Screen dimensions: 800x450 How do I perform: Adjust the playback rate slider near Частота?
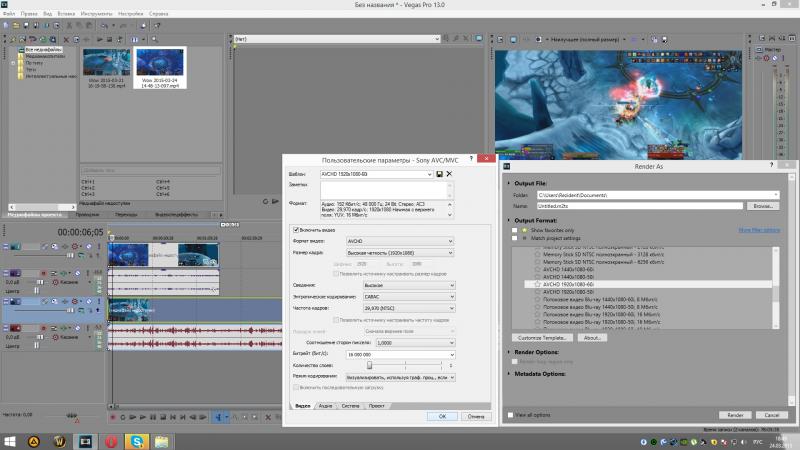click(x=71, y=416)
